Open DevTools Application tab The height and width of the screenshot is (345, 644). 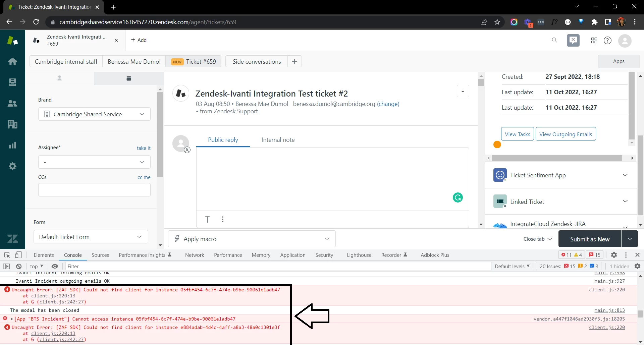293,255
